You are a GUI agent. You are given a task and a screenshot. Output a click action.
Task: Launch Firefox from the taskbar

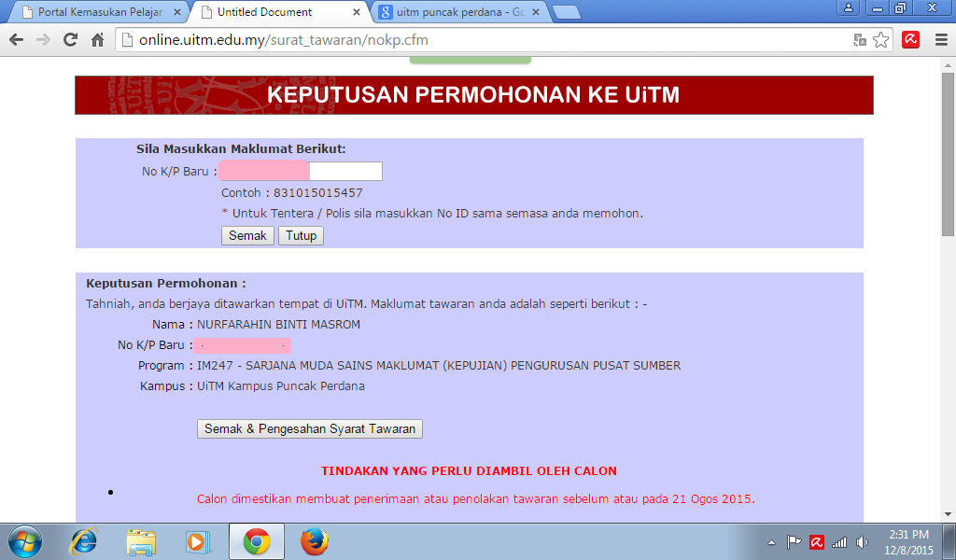click(x=315, y=541)
